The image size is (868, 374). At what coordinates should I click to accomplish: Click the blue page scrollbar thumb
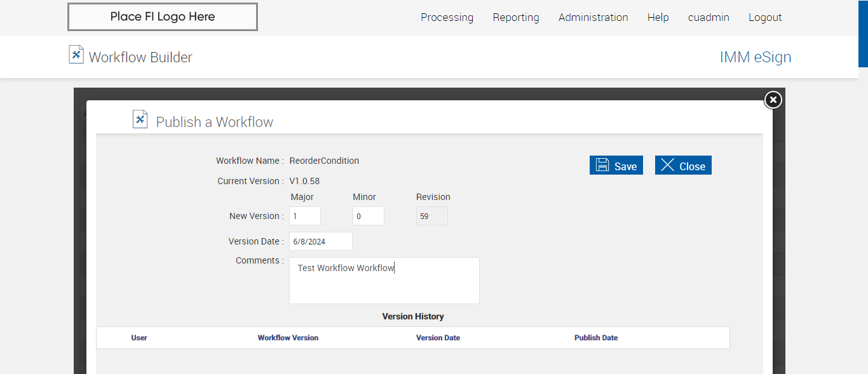click(x=863, y=33)
